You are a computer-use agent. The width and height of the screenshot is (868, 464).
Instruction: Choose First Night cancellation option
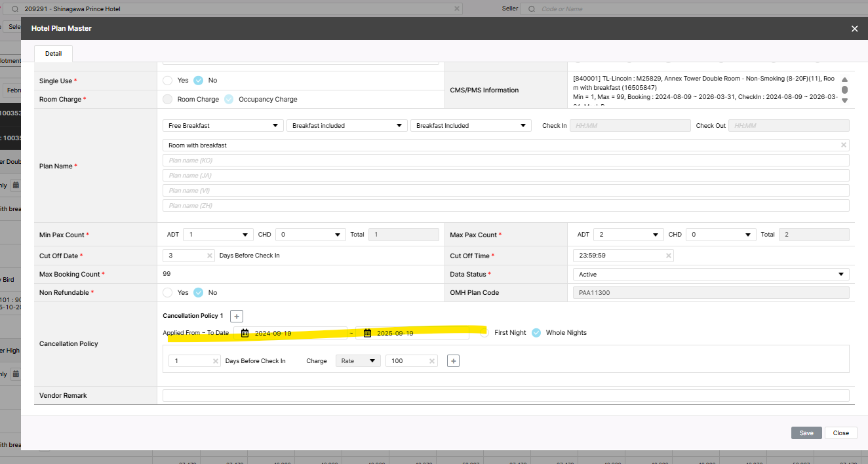484,333
